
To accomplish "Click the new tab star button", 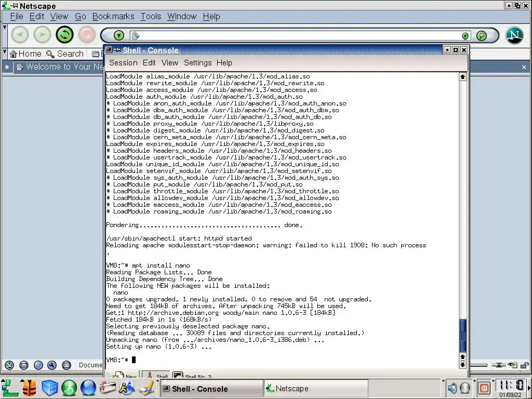I will 7,67.
